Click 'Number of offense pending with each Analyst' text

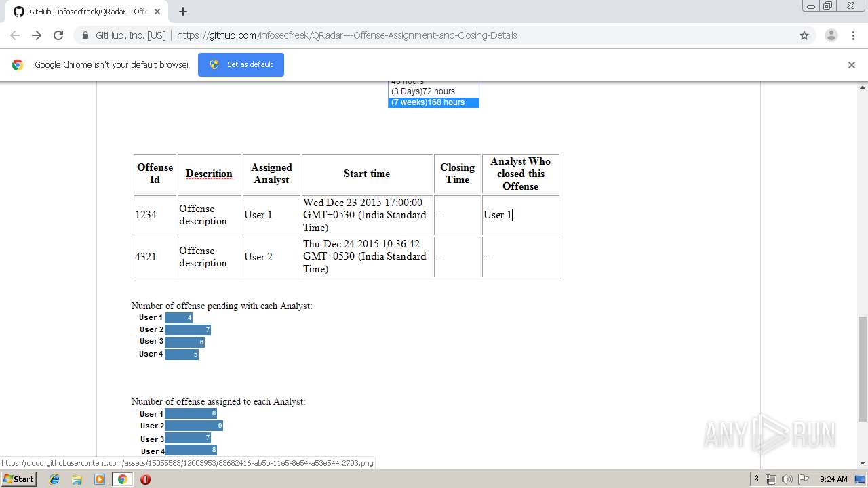222,306
